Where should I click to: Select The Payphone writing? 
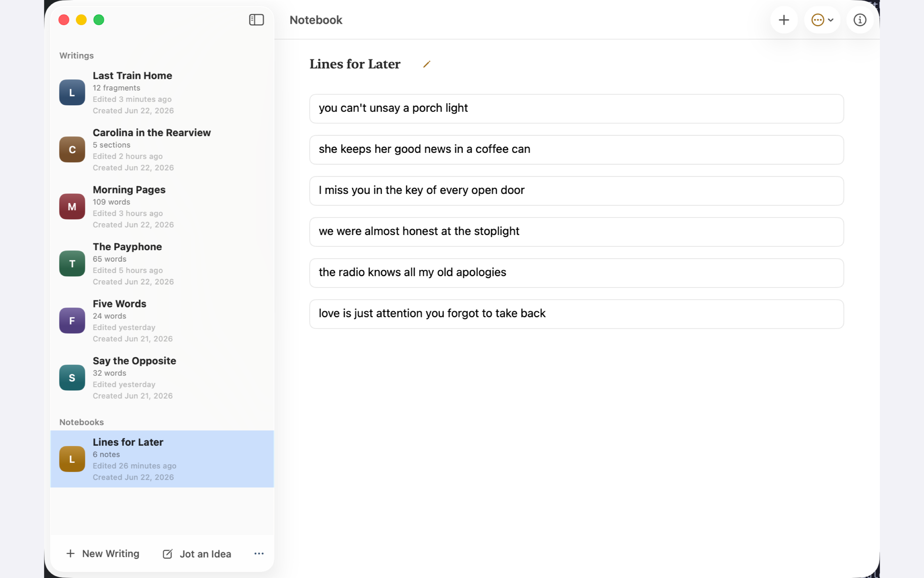pyautogui.click(x=162, y=263)
